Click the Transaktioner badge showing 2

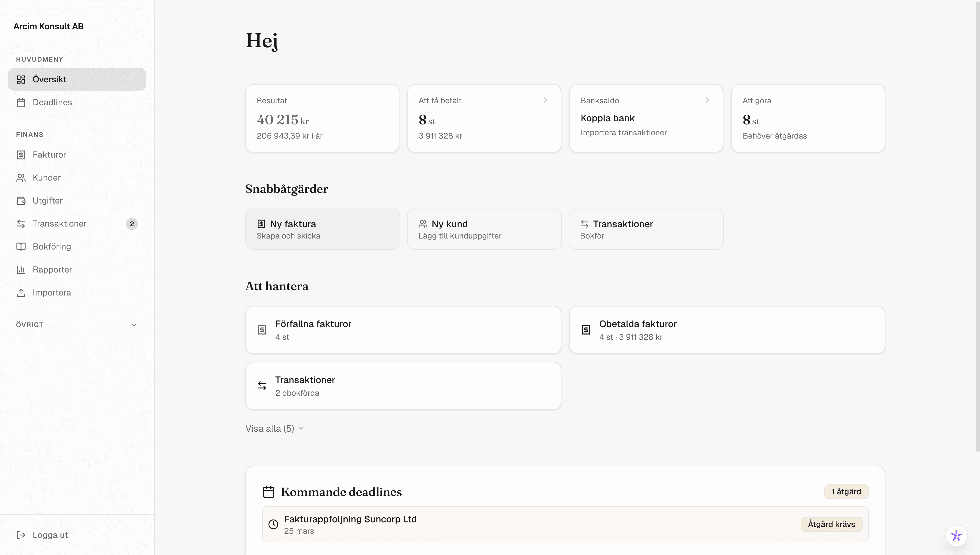pos(132,224)
